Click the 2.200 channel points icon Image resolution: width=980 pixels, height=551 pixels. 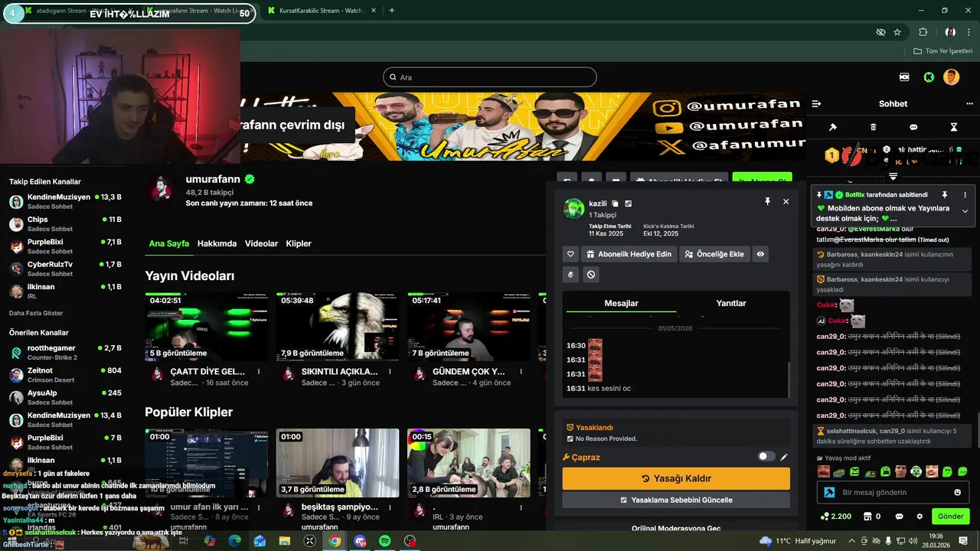point(835,517)
